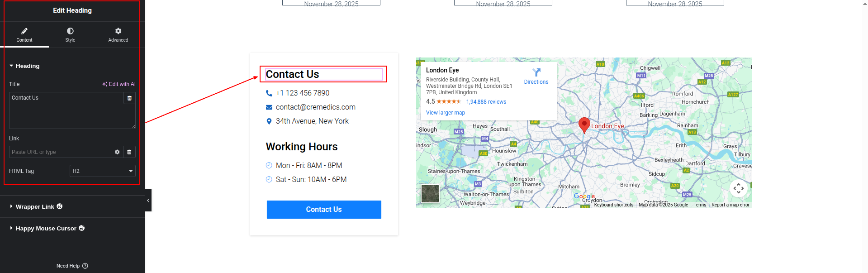Click the map Directions icon
Viewport: 868px width, 273px height.
[x=536, y=72]
